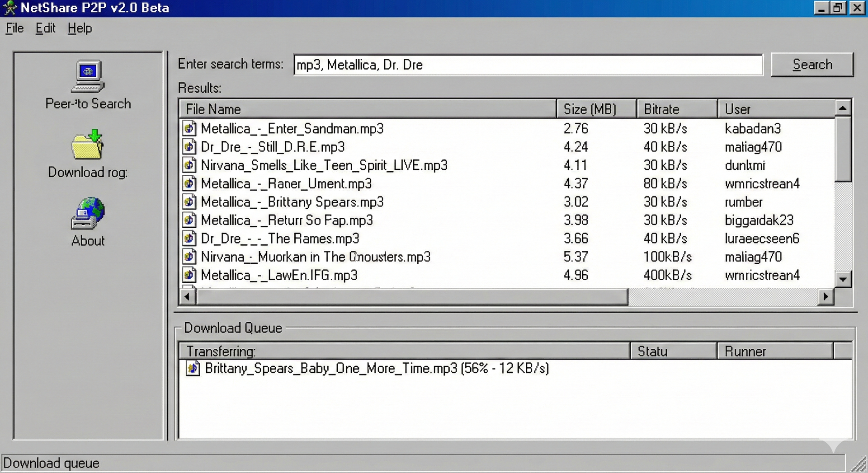Image resolution: width=868 pixels, height=473 pixels.
Task: Click the search terms input field
Action: tap(528, 65)
